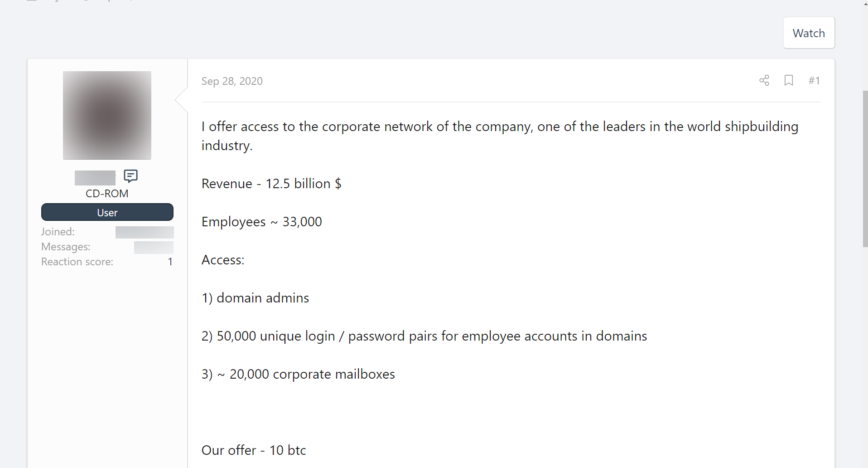Click the CD-ROM user title
Image resolution: width=868 pixels, height=468 pixels.
point(107,194)
